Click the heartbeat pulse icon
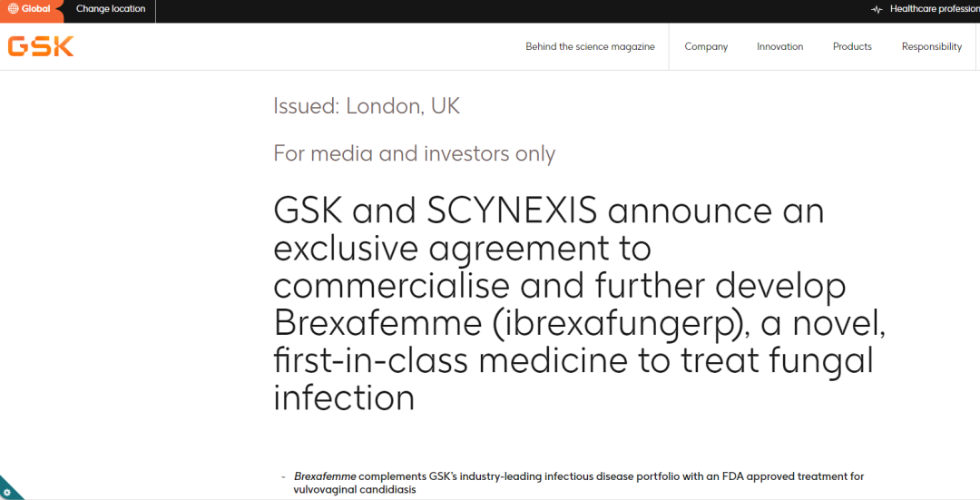This screenshot has width=980, height=500. 877,9
